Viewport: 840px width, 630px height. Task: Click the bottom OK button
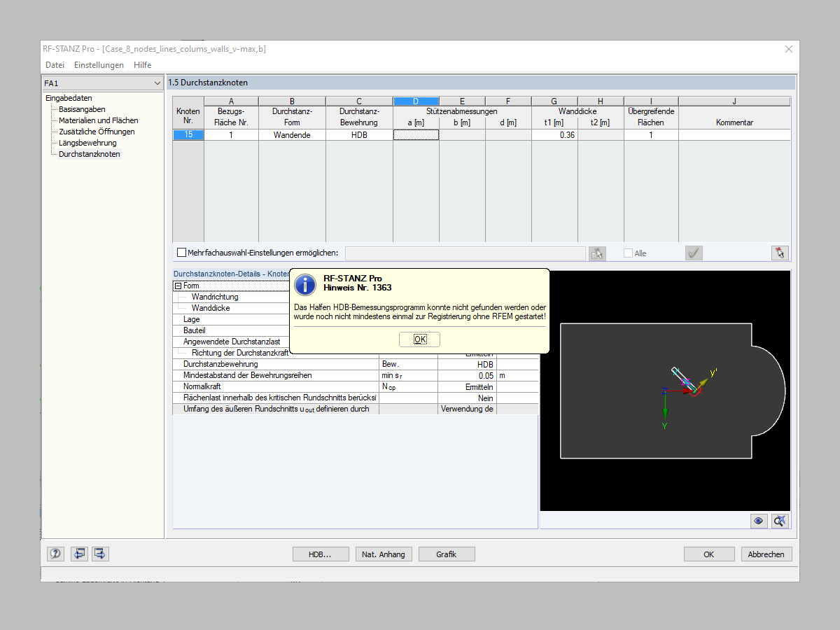pos(709,554)
